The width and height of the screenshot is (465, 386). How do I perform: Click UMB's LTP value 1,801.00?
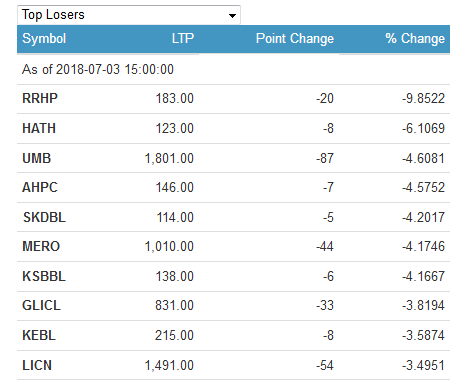[169, 158]
